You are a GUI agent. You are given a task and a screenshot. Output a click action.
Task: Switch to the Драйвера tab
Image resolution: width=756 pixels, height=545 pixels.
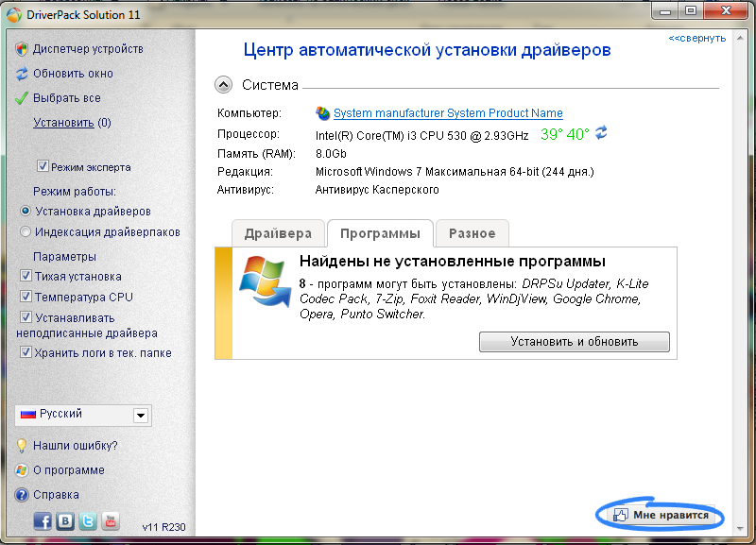coord(278,233)
